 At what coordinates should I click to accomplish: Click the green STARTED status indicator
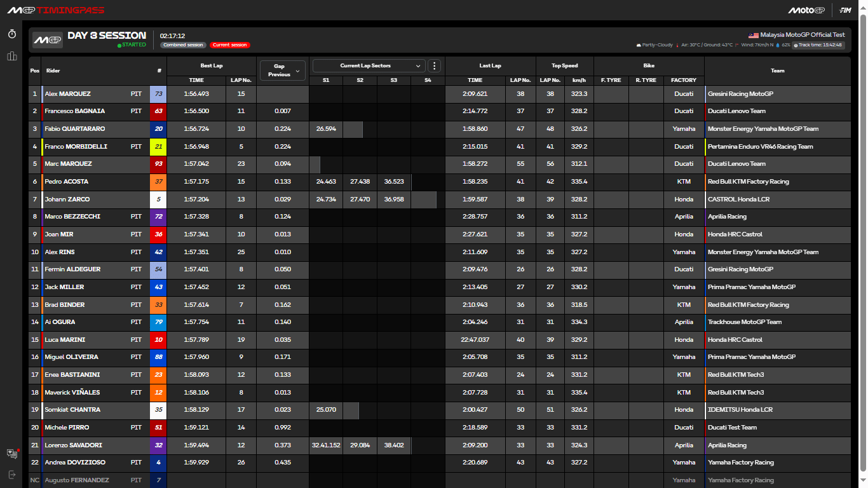pyautogui.click(x=132, y=45)
